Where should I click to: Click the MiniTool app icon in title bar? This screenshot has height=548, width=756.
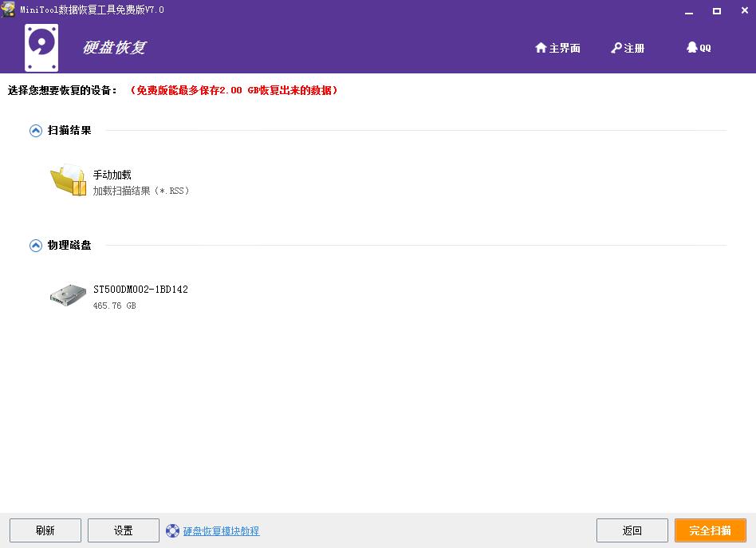(x=8, y=9)
